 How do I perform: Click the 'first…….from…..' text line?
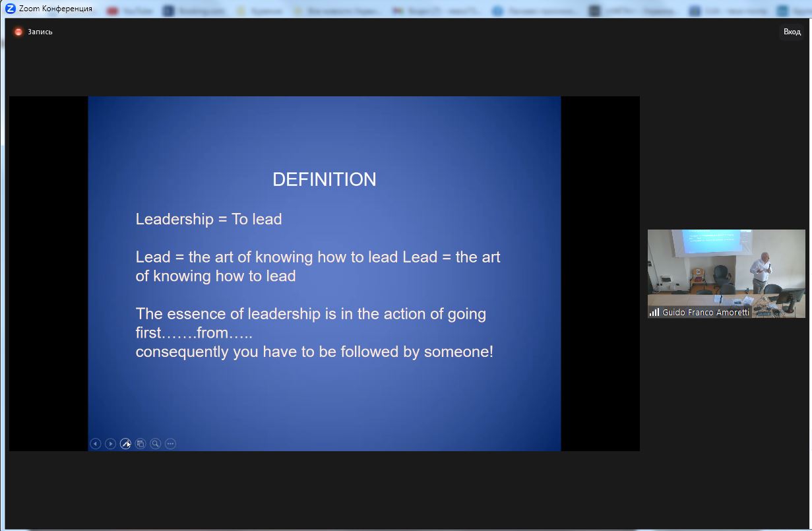(x=194, y=333)
